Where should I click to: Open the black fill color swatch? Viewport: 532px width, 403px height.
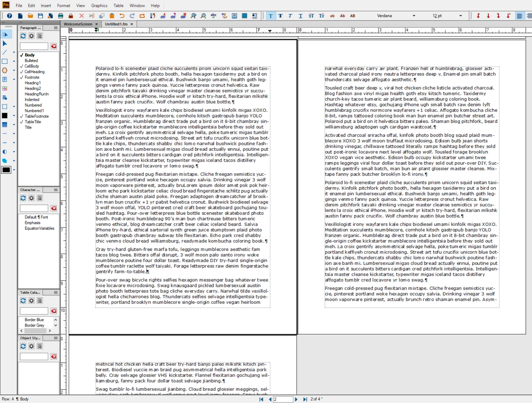click(x=5, y=116)
